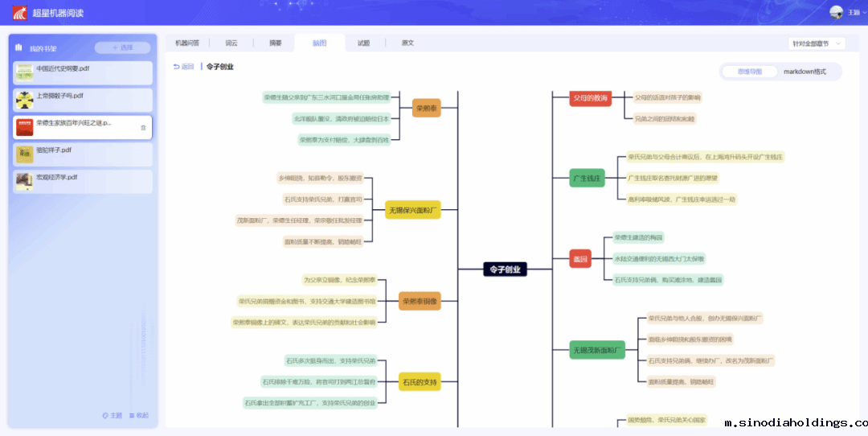This screenshot has height=436, width=868.
Task: Click the 骆驼祥子.pdf book cover
Action: click(25, 154)
